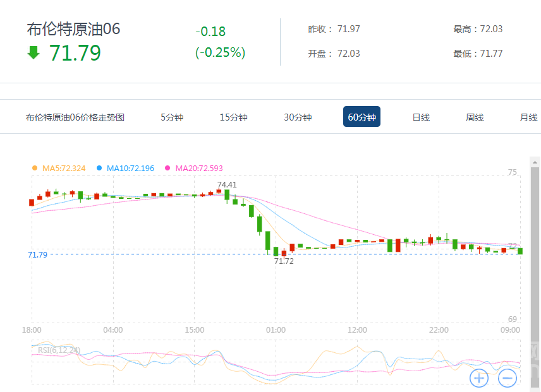Click the 04:00 time axis label
This screenshot has height=392, width=541.
click(x=113, y=330)
